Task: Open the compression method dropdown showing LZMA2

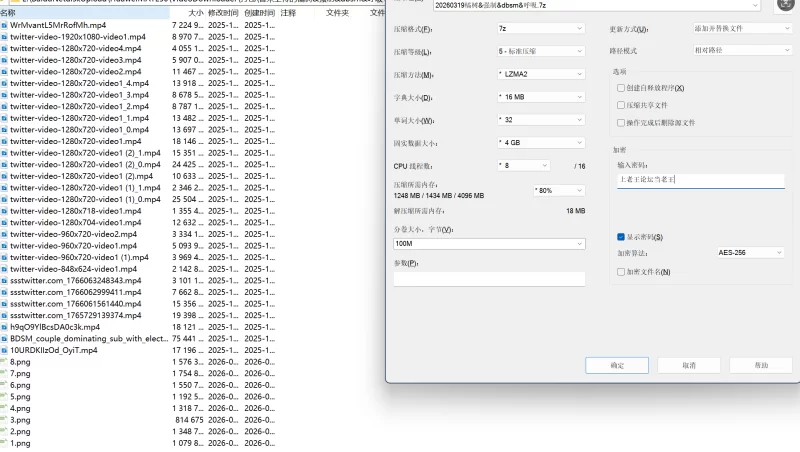Action: (x=541, y=74)
